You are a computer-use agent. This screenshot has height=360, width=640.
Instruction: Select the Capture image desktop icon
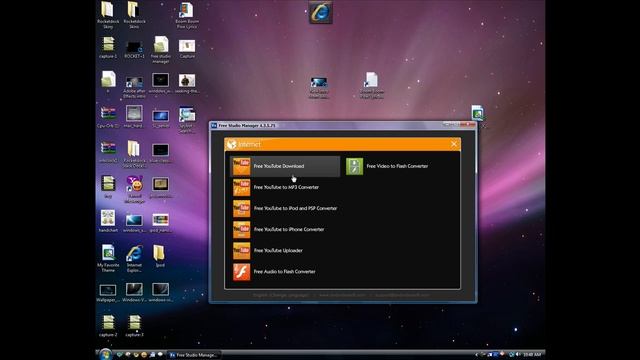point(187,49)
